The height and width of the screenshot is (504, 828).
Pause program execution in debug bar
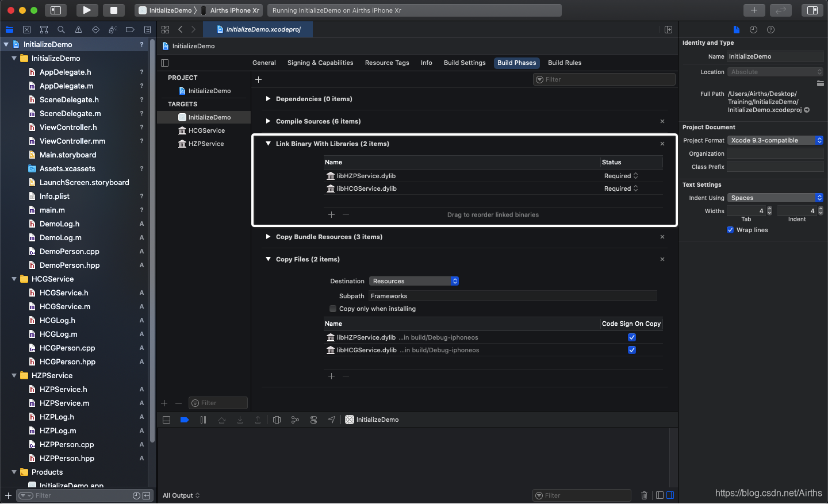point(203,420)
